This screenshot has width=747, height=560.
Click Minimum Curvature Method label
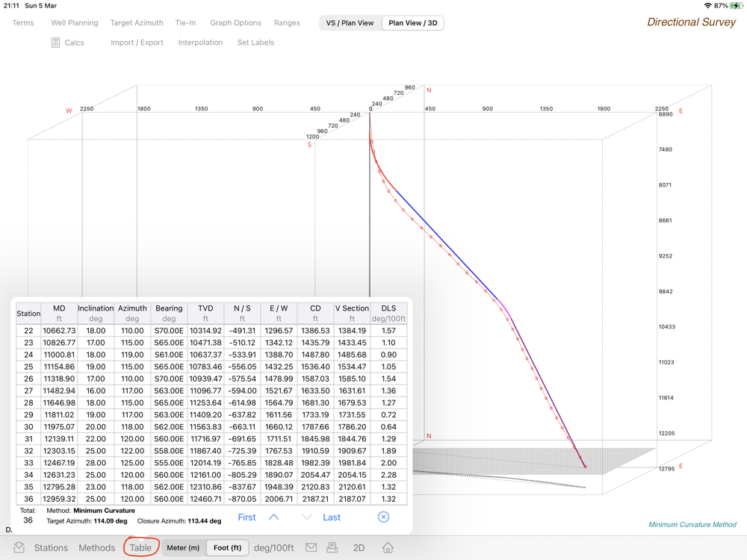coord(692,524)
